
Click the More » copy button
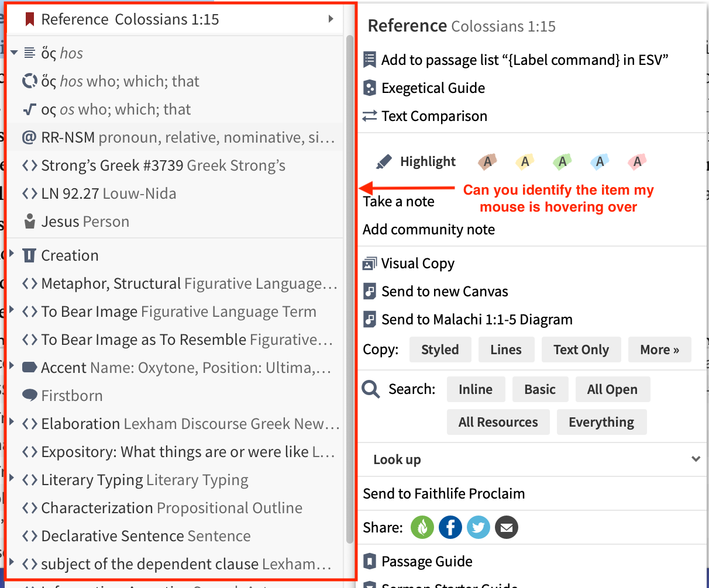point(660,350)
